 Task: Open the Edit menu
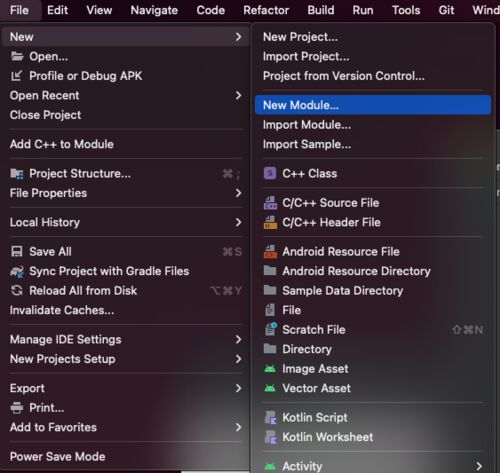tap(57, 10)
